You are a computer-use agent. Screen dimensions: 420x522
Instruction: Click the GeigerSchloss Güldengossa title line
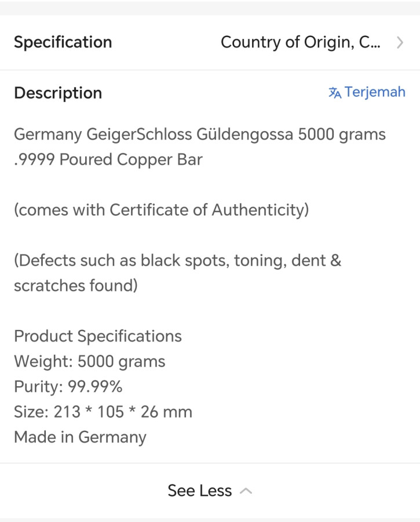tap(199, 135)
